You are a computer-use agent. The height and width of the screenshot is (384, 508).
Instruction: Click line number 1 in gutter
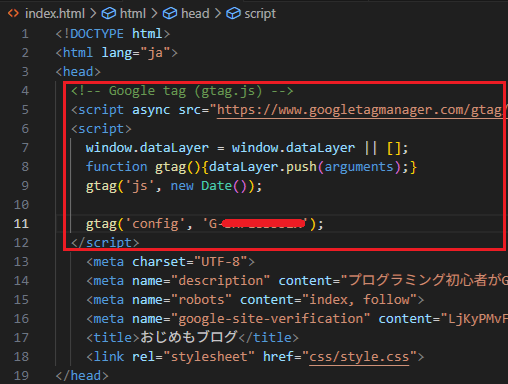[x=25, y=34]
